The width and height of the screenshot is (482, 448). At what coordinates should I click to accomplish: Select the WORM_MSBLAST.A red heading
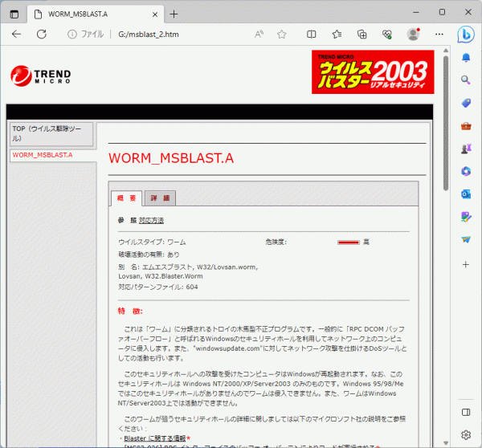click(x=171, y=158)
